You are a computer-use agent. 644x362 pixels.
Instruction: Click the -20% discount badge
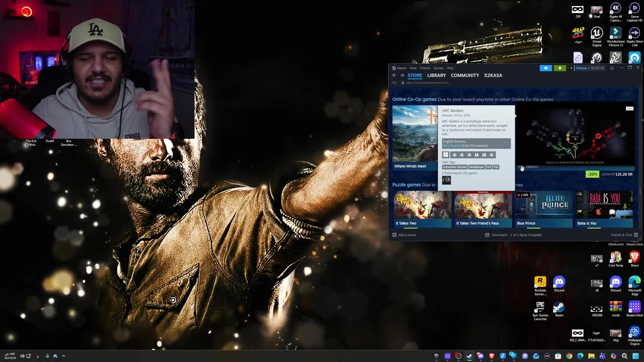pyautogui.click(x=592, y=174)
